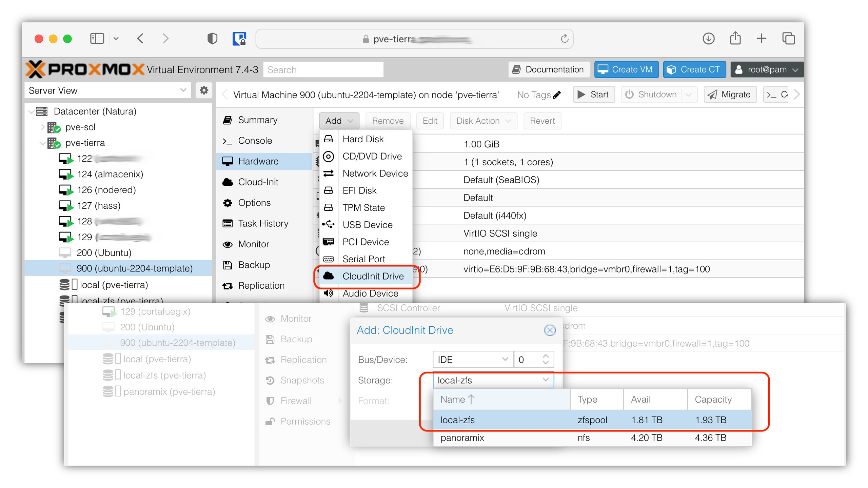Screen dimensions: 868x488
Task: Increase the device number stepper
Action: (545, 356)
